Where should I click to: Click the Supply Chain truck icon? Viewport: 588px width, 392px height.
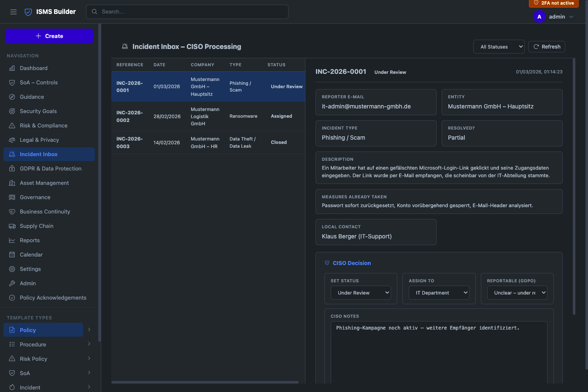tap(12, 226)
